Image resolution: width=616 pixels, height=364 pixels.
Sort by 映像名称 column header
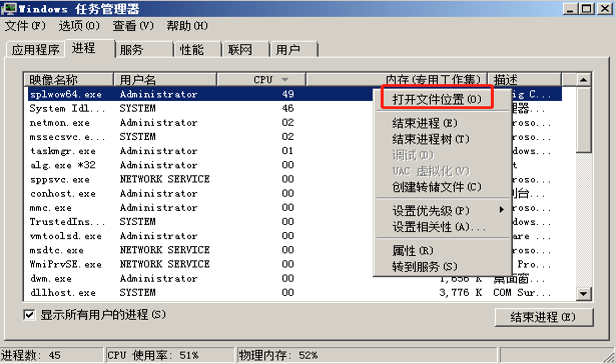click(x=68, y=80)
